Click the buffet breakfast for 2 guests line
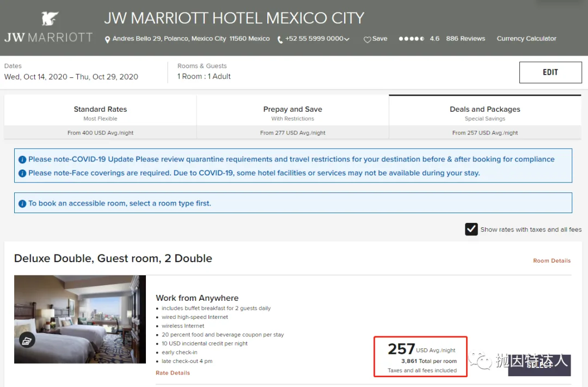Image resolution: width=588 pixels, height=387 pixels. (x=216, y=308)
